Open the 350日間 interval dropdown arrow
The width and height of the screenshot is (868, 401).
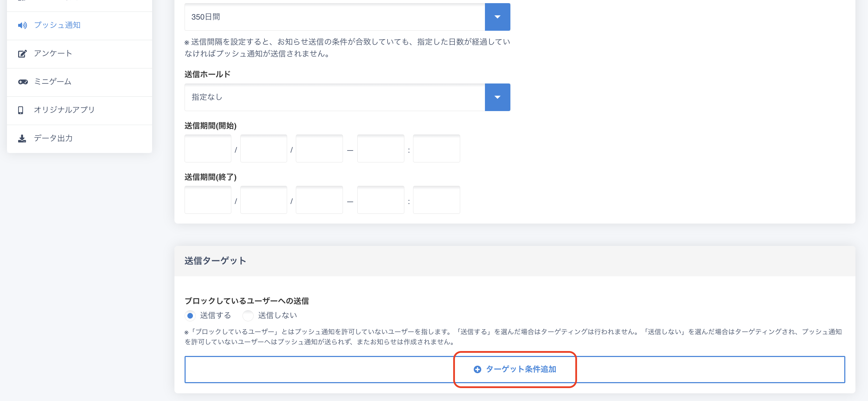pyautogui.click(x=497, y=17)
